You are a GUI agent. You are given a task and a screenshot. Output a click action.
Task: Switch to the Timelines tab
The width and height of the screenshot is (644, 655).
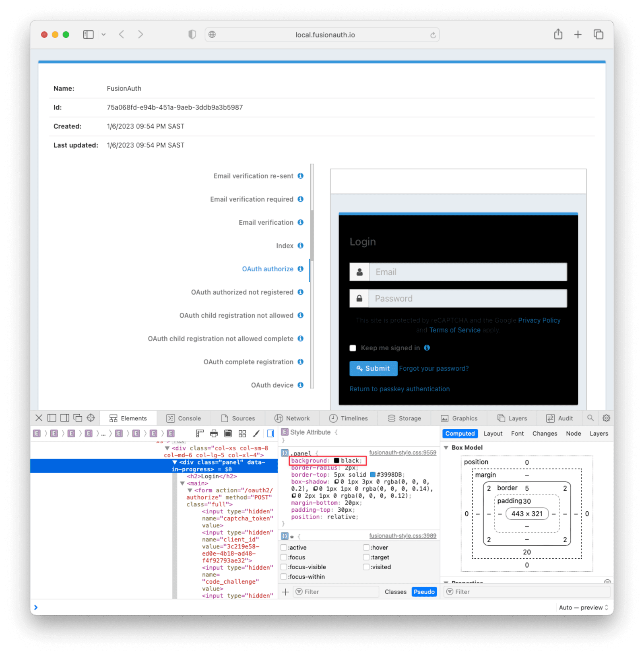pos(348,418)
